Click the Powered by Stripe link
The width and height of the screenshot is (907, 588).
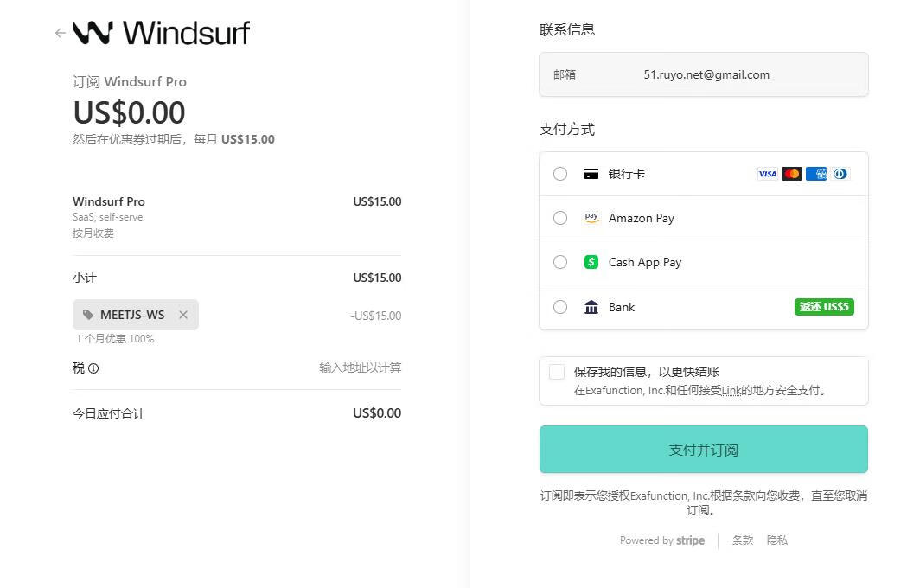662,540
